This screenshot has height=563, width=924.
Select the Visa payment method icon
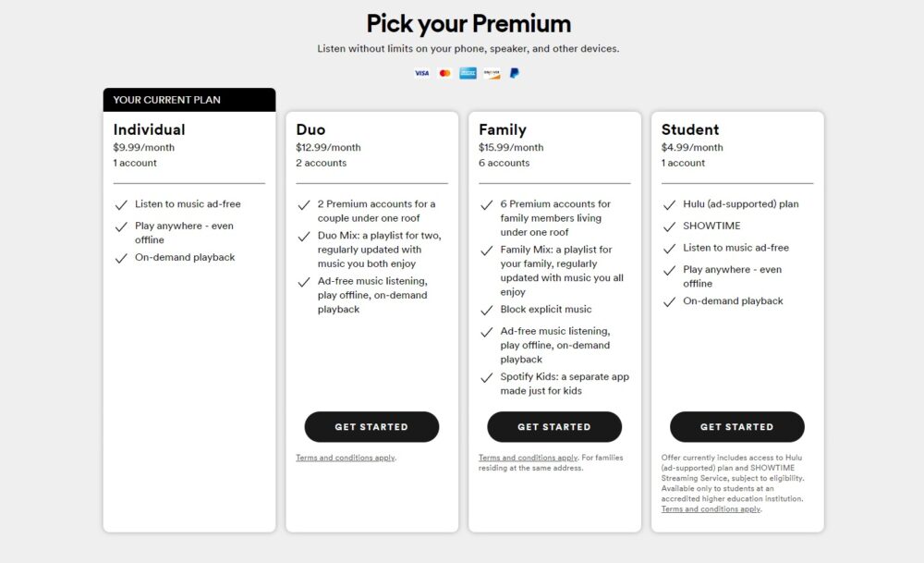[x=421, y=72]
